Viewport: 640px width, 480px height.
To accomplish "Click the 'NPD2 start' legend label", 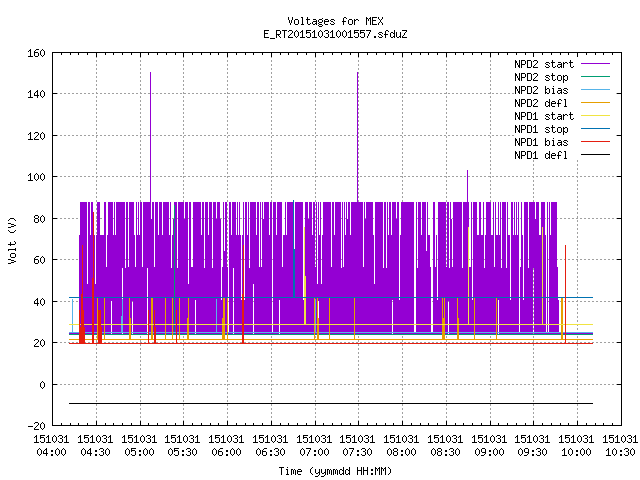I will coord(544,64).
